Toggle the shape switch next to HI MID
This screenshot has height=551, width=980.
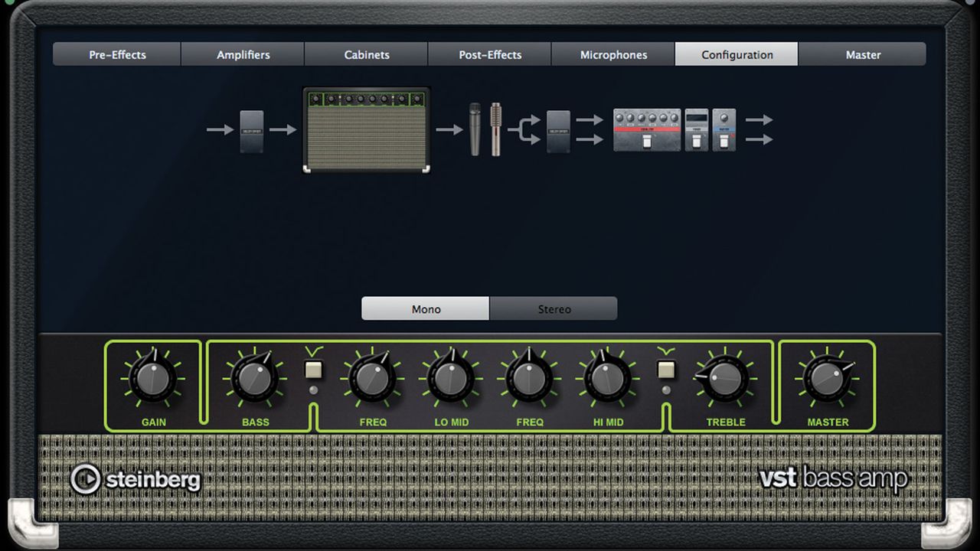point(666,370)
